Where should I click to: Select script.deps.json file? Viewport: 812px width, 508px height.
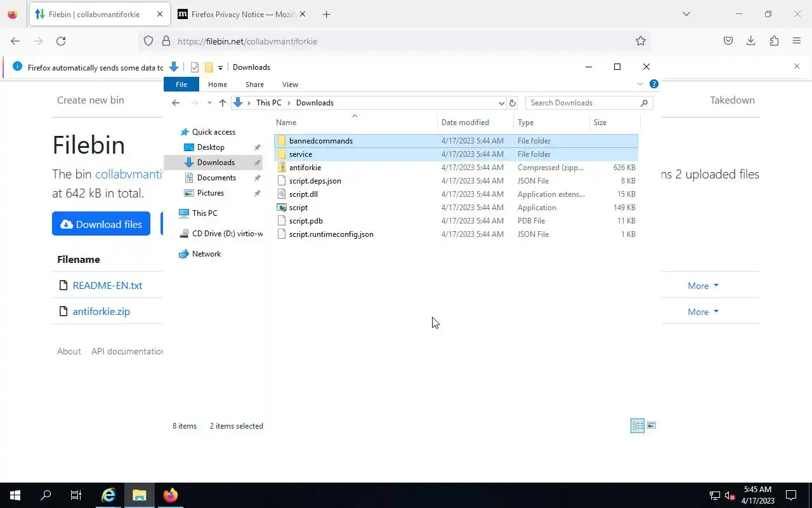(x=455, y=181)
